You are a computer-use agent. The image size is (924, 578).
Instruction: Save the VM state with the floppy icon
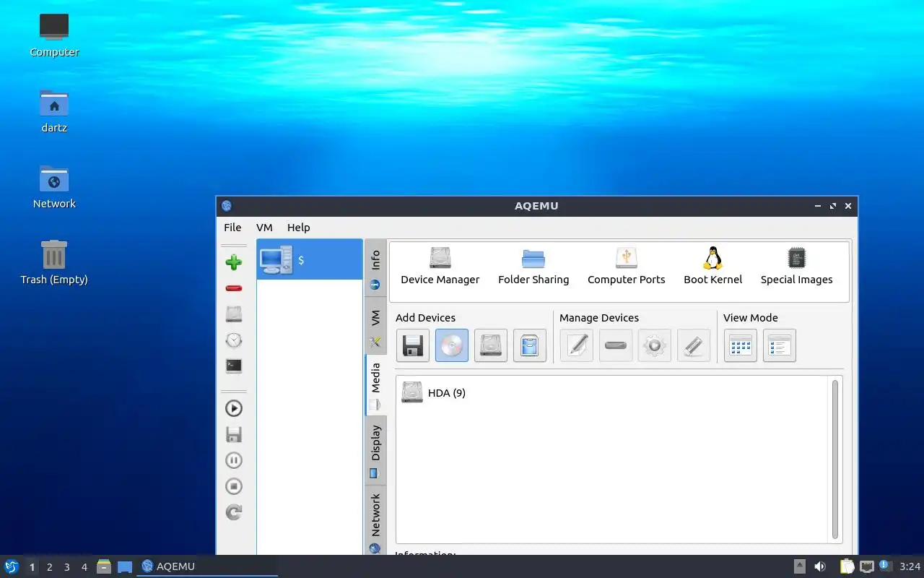point(233,434)
